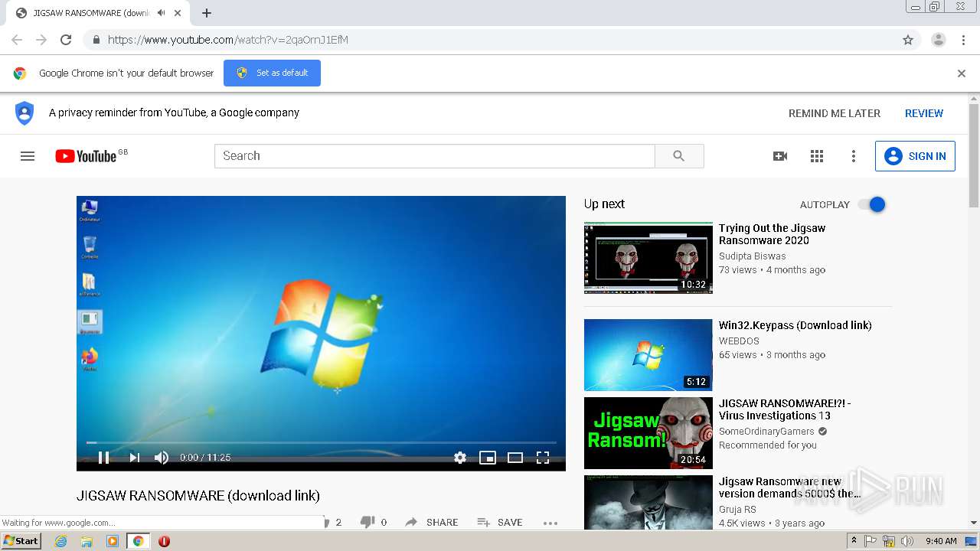980x551 pixels.
Task: Open Win32.Keypass video thumbnail
Action: tap(648, 355)
